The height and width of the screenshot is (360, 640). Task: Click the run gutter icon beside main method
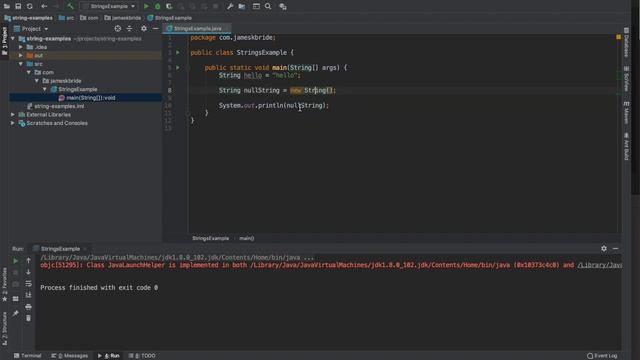point(178,68)
